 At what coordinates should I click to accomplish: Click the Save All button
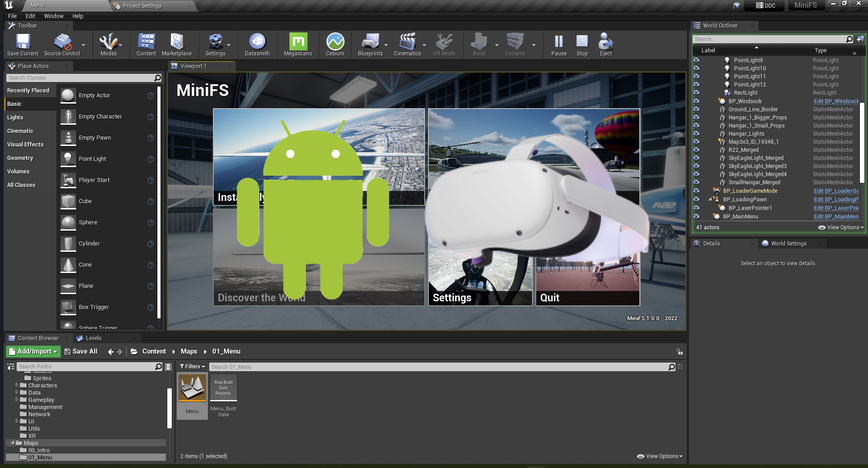coord(81,351)
